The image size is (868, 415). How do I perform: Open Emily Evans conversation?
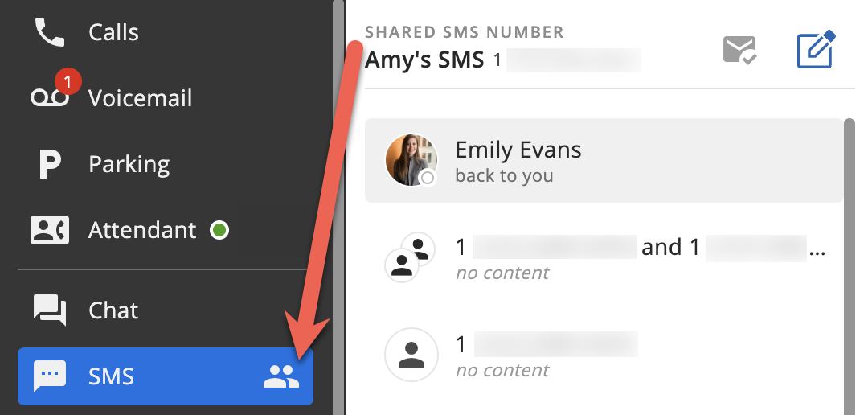click(604, 160)
